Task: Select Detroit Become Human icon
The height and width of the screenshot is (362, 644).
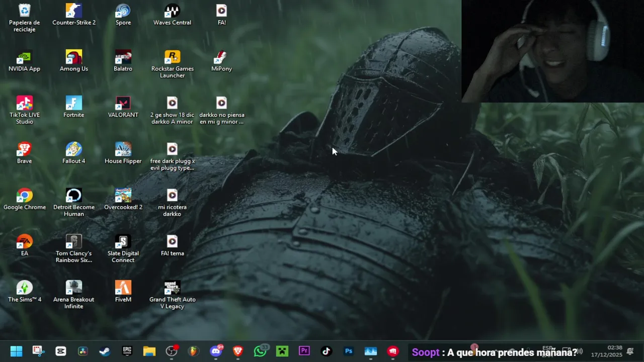Action: [73, 203]
